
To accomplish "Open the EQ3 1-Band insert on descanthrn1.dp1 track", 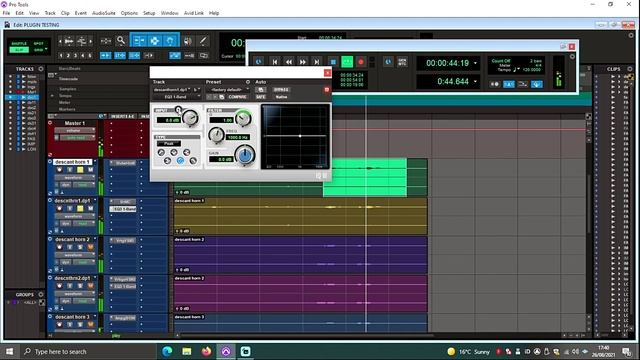I will pos(123,209).
